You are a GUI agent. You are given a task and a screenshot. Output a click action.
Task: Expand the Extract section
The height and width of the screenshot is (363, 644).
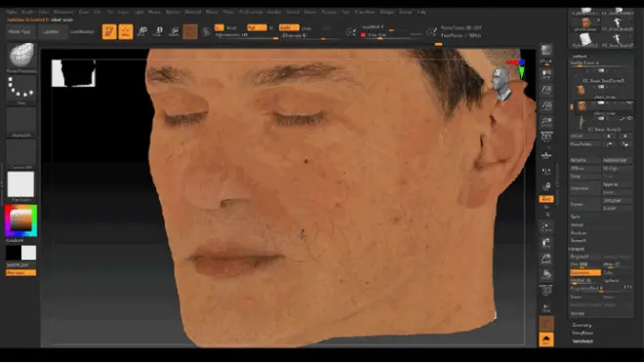(577, 313)
